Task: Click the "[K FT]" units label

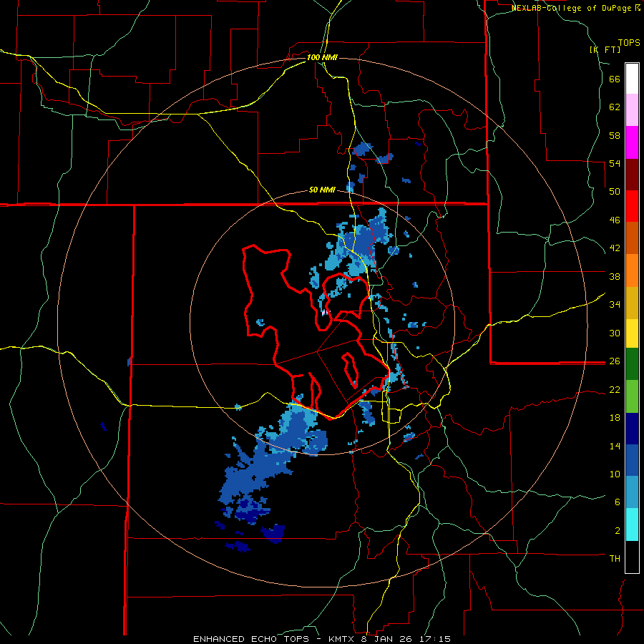Action: tap(605, 49)
